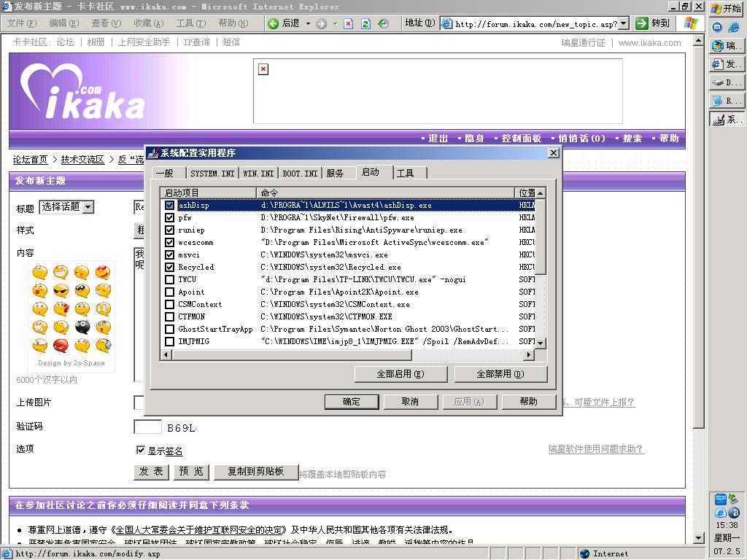
Task: Click the quick-launch Internet Explorer icon
Action: tap(734, 28)
